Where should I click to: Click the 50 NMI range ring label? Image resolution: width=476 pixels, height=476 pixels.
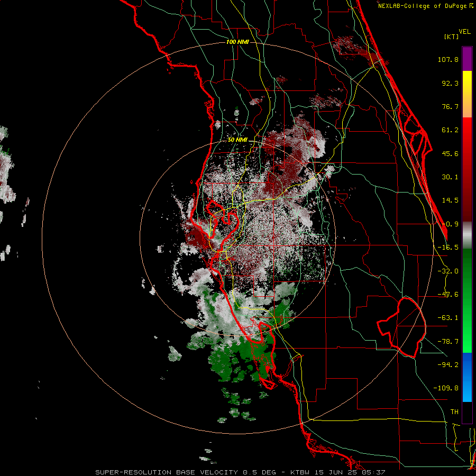[237, 140]
